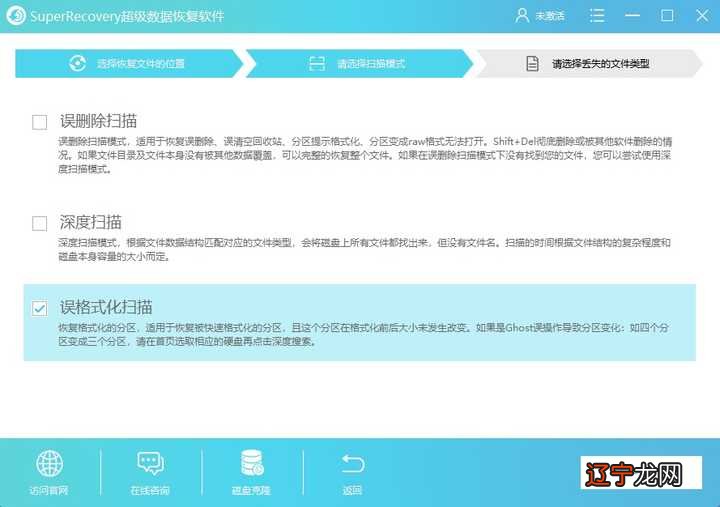Click the file type step document icon
Image resolution: width=720 pixels, height=507 pixels.
click(x=533, y=63)
